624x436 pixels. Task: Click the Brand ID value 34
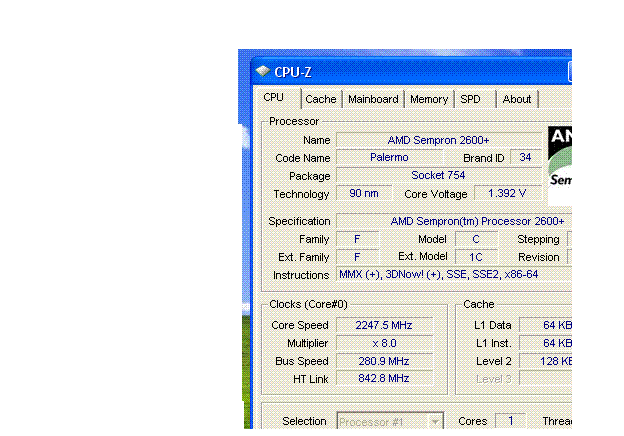coord(525,158)
